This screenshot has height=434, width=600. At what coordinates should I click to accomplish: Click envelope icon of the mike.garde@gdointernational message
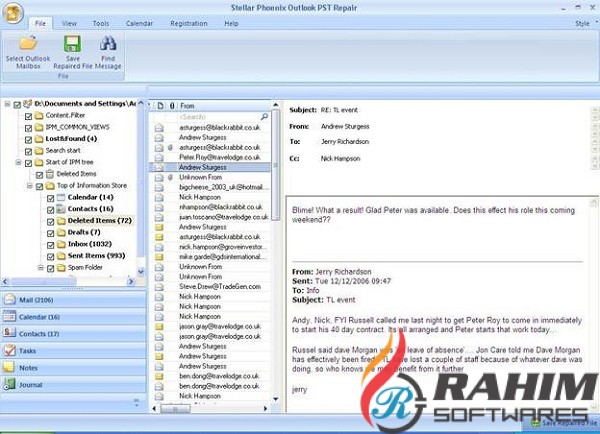(x=159, y=257)
